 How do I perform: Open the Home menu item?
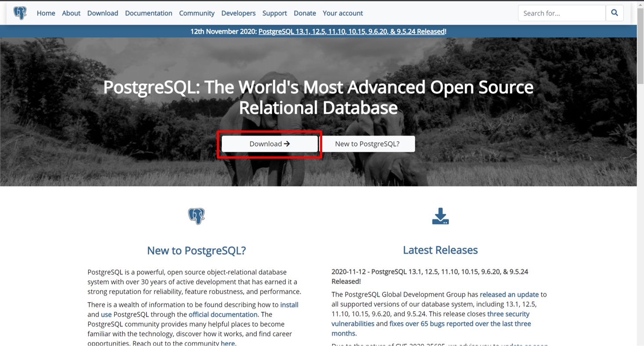point(46,13)
